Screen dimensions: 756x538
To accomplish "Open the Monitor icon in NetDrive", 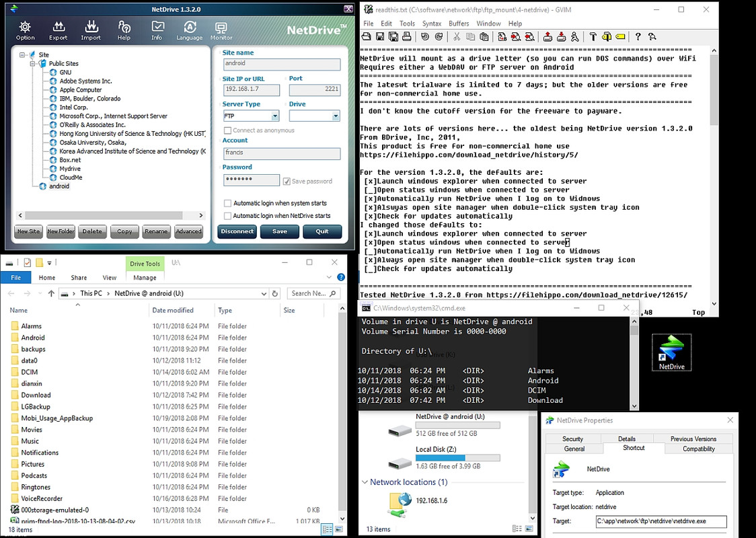I will [221, 30].
